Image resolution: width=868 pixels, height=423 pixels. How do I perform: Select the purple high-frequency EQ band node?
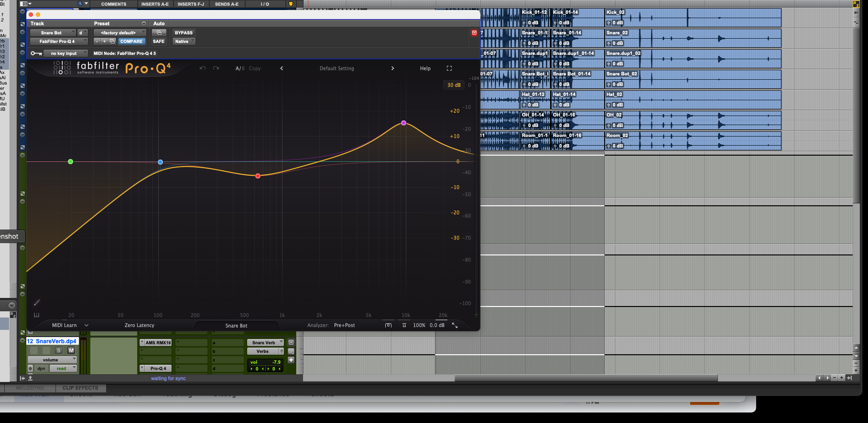pos(404,123)
